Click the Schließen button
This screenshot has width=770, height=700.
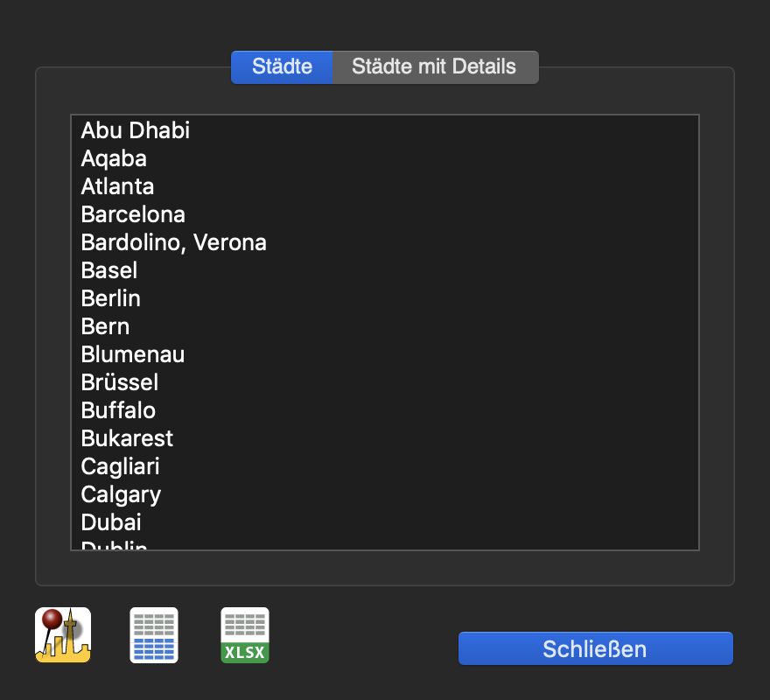[596, 649]
